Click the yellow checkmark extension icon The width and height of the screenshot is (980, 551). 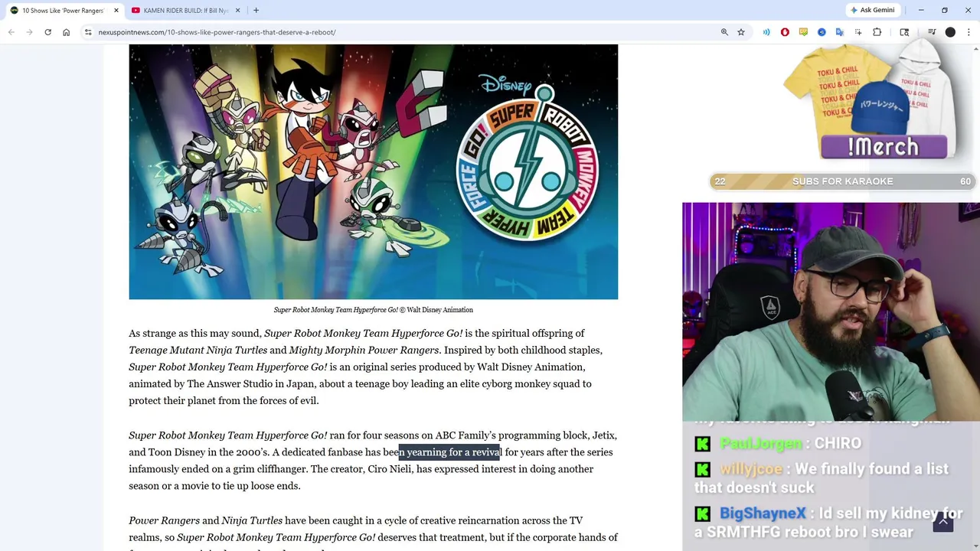click(x=803, y=32)
